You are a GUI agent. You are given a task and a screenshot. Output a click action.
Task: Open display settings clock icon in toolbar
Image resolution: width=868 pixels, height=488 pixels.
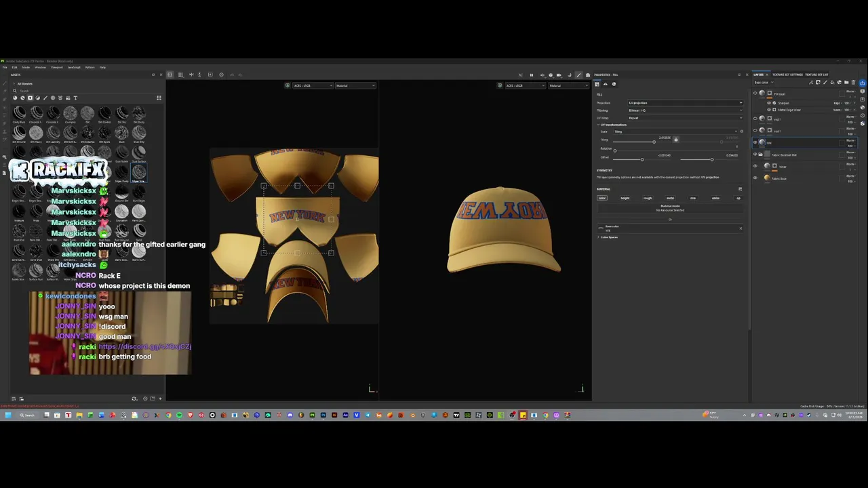click(x=221, y=75)
